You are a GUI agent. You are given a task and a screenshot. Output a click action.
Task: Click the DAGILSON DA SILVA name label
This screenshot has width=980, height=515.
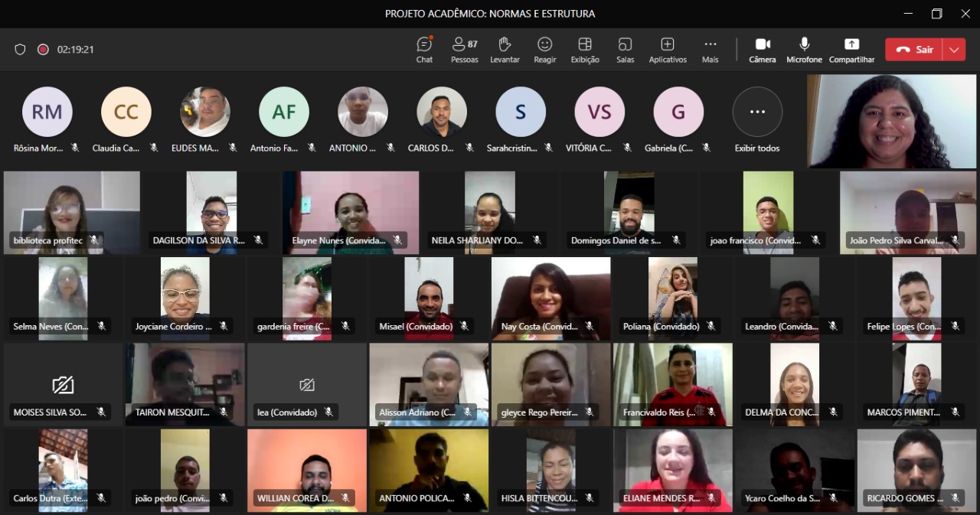tap(198, 240)
